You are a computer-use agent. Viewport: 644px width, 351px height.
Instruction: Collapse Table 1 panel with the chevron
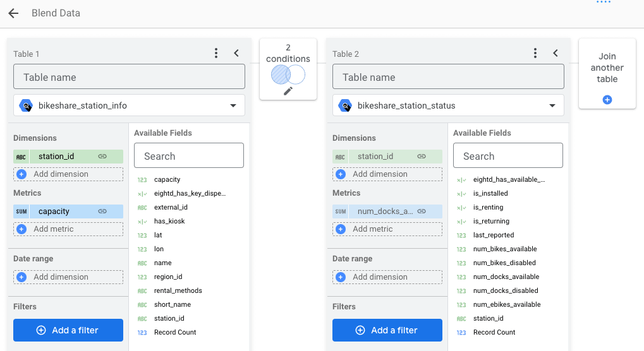236,53
